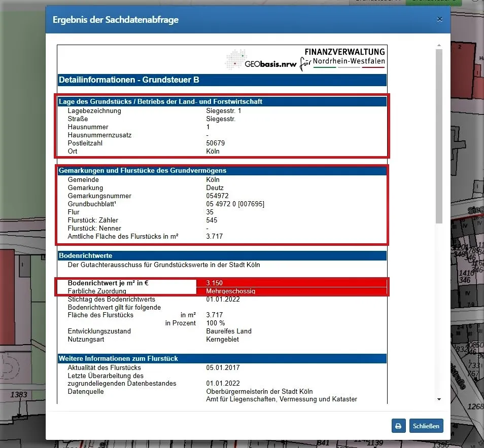Click the Grundbuchblatt value 05 4972 0
This screenshot has height=448, width=484.
(235, 204)
